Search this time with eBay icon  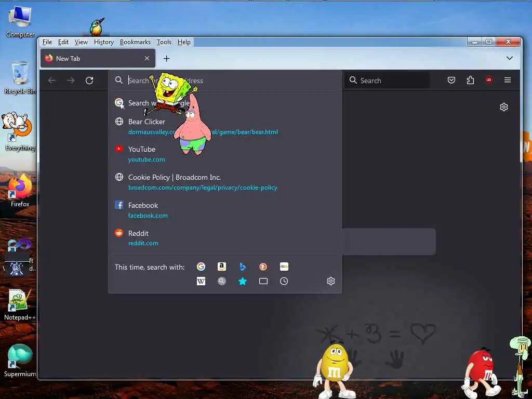pyautogui.click(x=284, y=267)
